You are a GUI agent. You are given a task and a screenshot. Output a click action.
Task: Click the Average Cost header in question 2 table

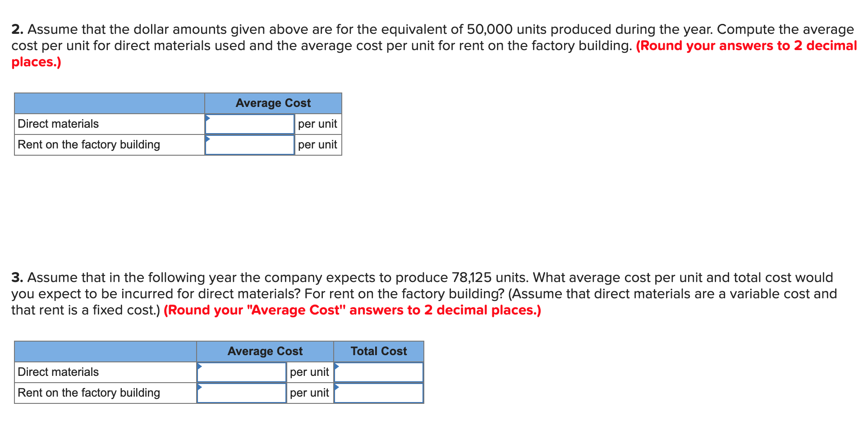[x=273, y=103]
